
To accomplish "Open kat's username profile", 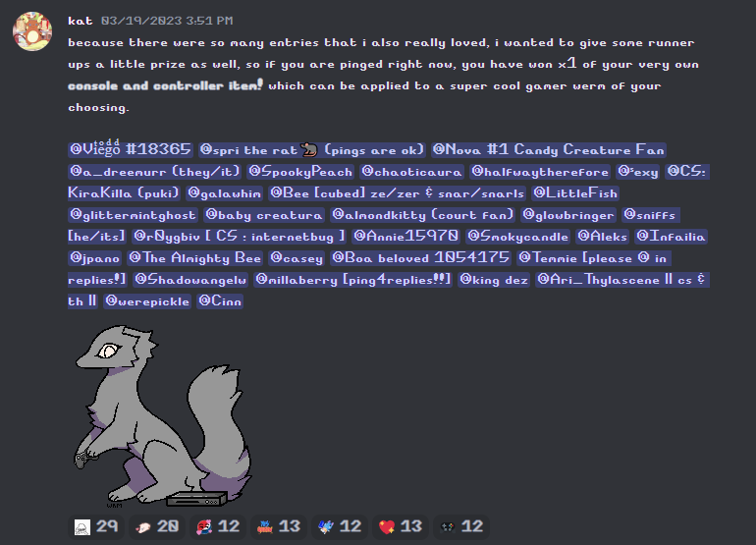I will pyautogui.click(x=81, y=21).
